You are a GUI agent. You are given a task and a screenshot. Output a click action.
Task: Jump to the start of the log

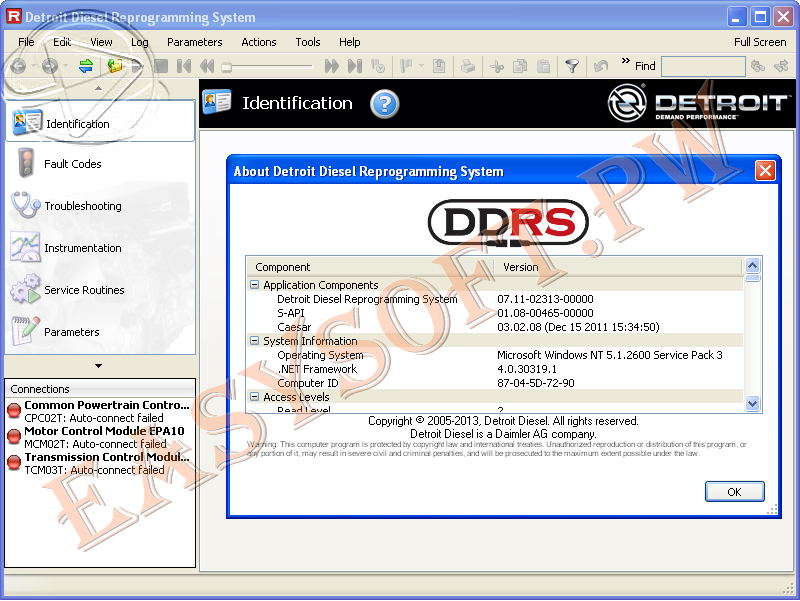coord(184,66)
